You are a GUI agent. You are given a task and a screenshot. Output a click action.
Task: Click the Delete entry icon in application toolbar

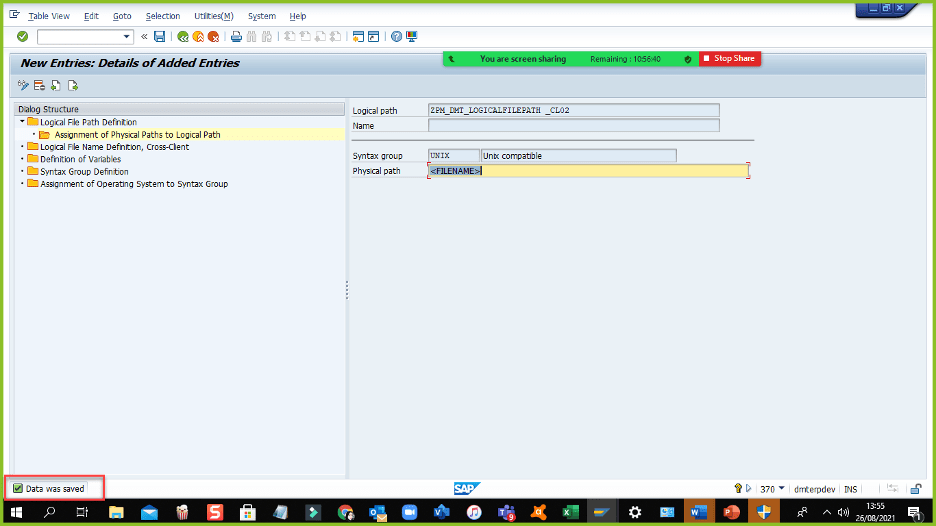coord(40,86)
